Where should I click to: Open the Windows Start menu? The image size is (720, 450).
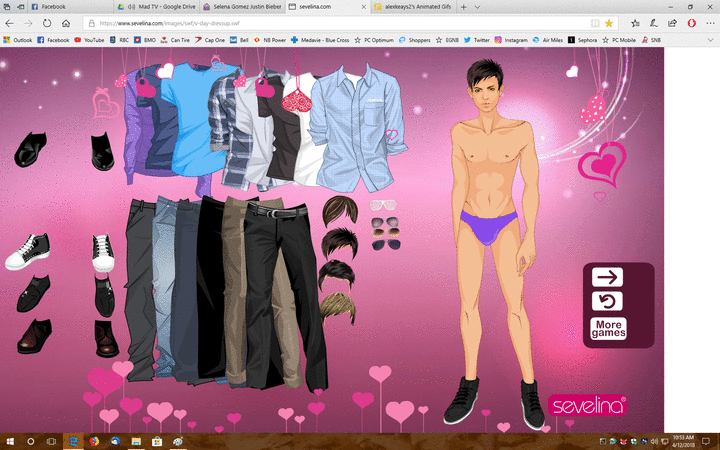click(x=9, y=441)
